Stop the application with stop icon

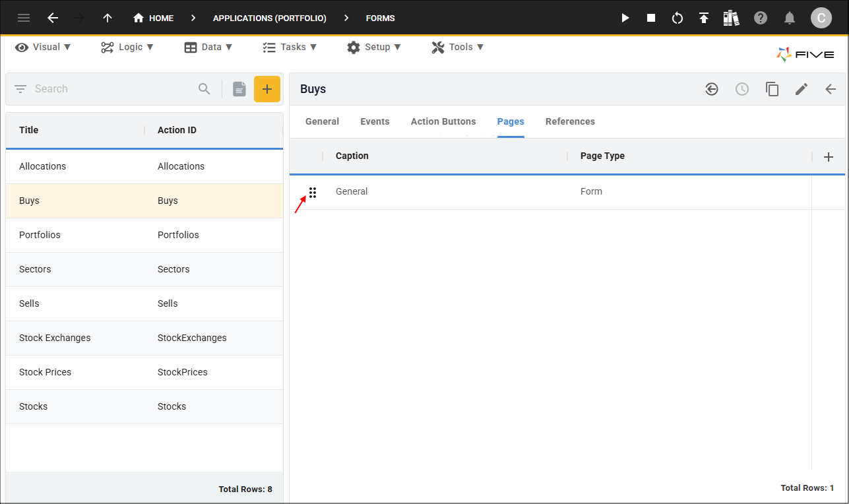(x=651, y=18)
